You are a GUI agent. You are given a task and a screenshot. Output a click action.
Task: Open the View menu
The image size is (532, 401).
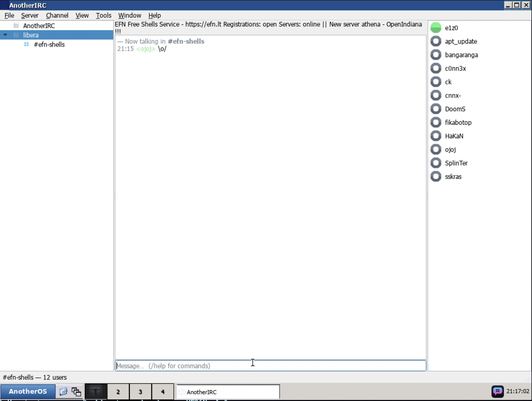click(x=82, y=16)
